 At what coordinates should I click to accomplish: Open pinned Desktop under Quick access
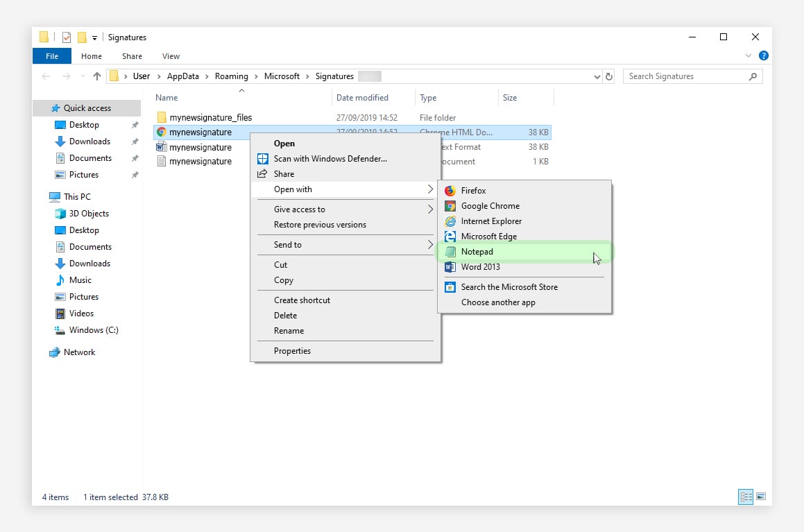[x=84, y=125]
